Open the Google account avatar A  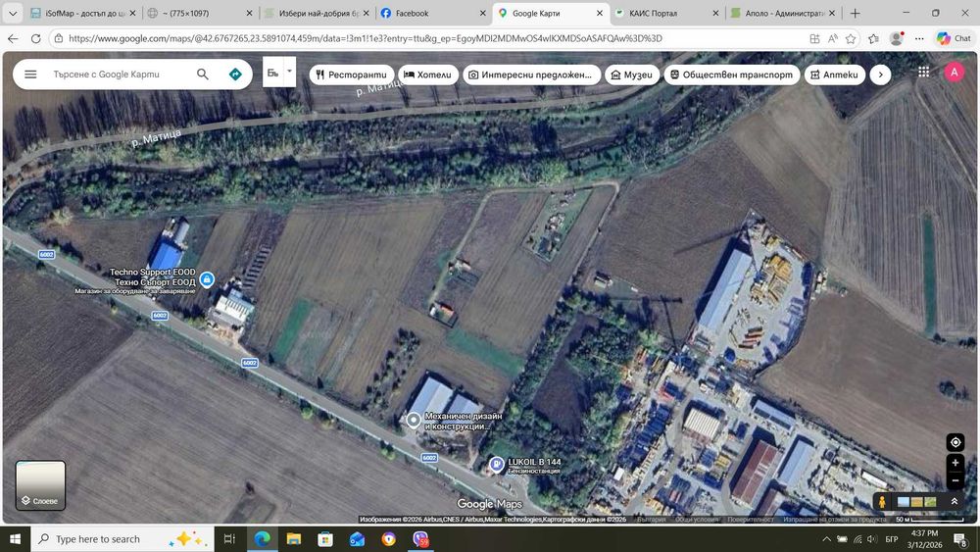pos(954,72)
